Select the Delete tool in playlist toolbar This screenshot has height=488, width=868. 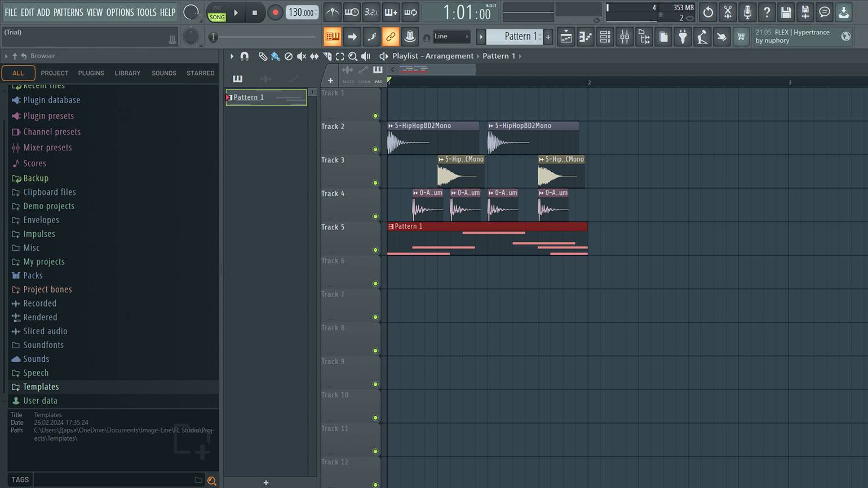point(289,56)
